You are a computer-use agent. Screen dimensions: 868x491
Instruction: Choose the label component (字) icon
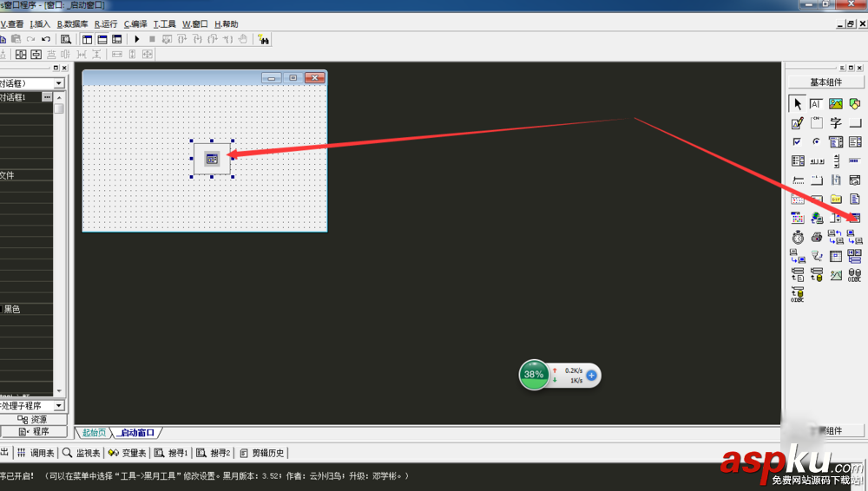click(x=835, y=123)
